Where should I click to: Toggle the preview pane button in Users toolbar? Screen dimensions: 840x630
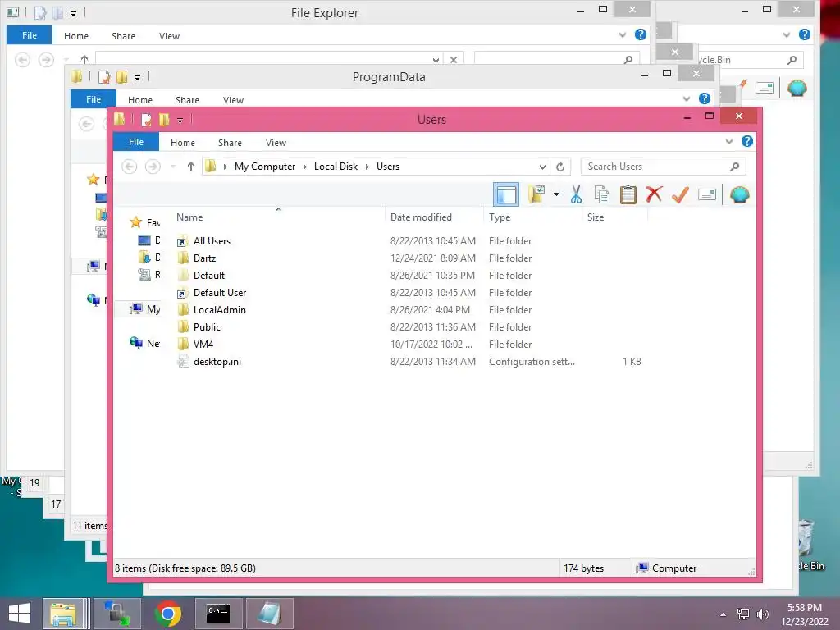(x=505, y=194)
